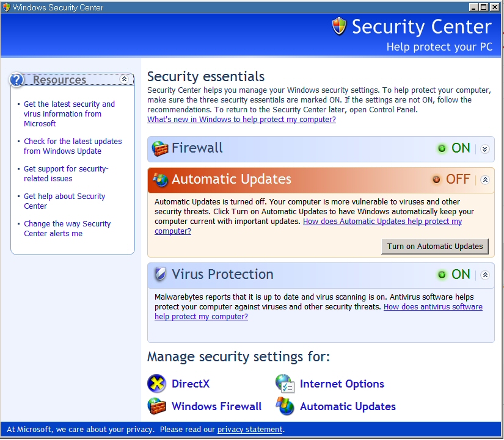
Task: Open the Internet Options globe icon
Action: [x=285, y=383]
